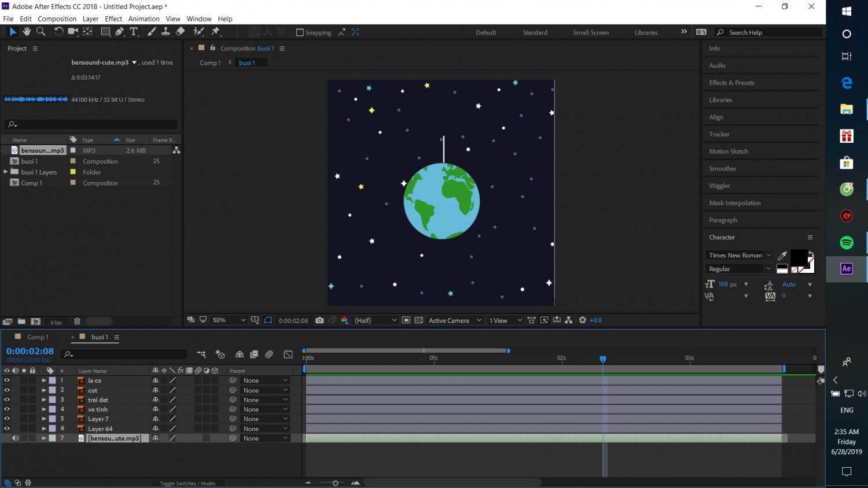
Task: Expand the buoi 1 Layers folder
Action: [x=6, y=172]
